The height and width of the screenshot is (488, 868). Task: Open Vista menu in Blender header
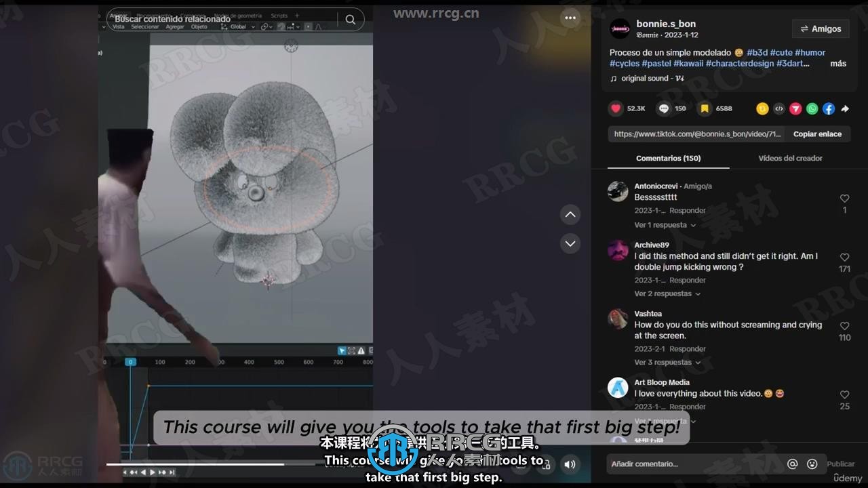coord(119,27)
